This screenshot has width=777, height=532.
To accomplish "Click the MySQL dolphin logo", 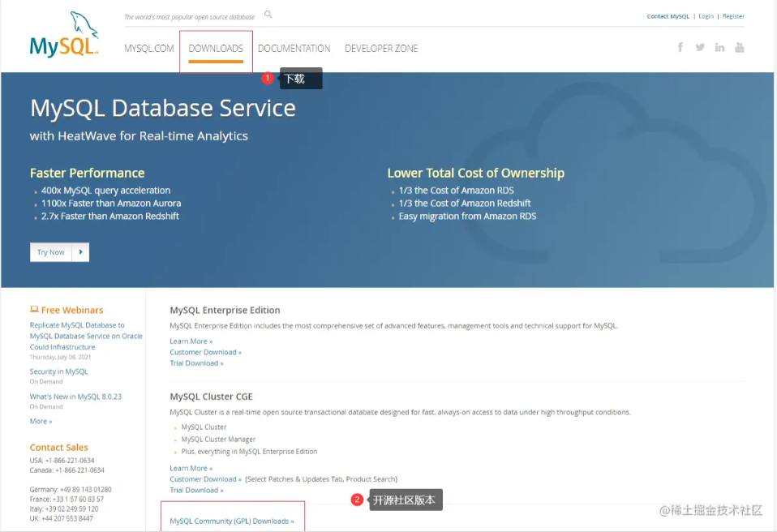I will coord(64,36).
